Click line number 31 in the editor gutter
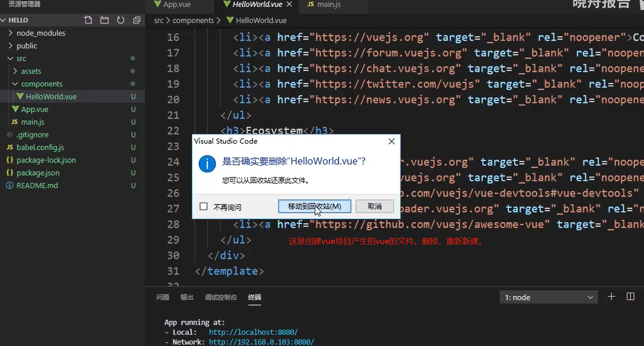Screen dimensions: 644x346 173,271
